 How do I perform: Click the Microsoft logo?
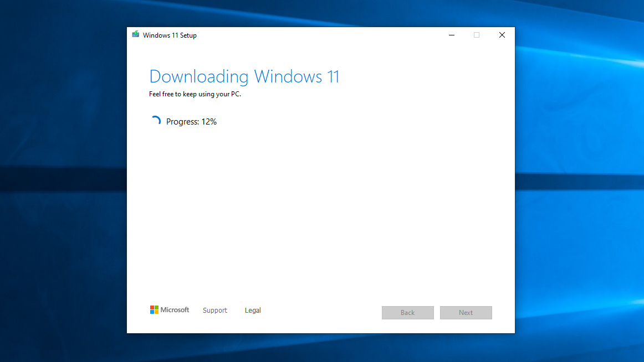tap(169, 310)
